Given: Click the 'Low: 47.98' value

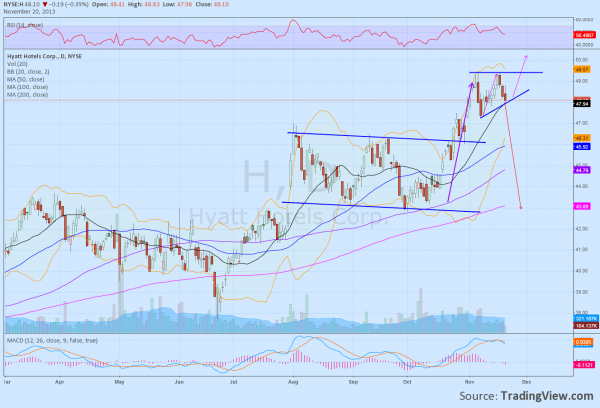Looking at the screenshot, I should coord(178,5).
